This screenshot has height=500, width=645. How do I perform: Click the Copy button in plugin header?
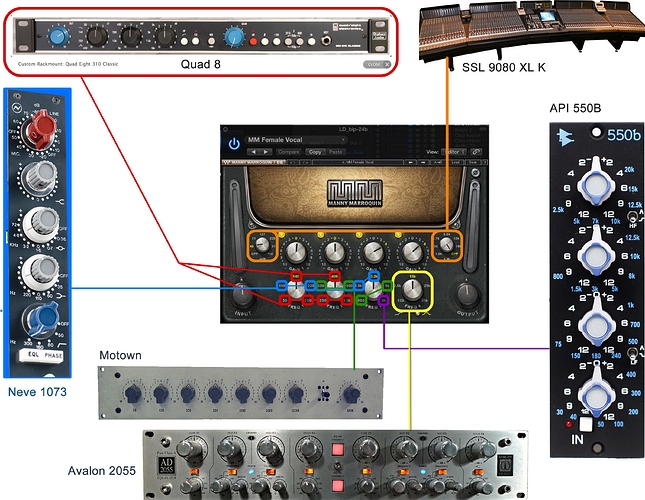coord(315,152)
